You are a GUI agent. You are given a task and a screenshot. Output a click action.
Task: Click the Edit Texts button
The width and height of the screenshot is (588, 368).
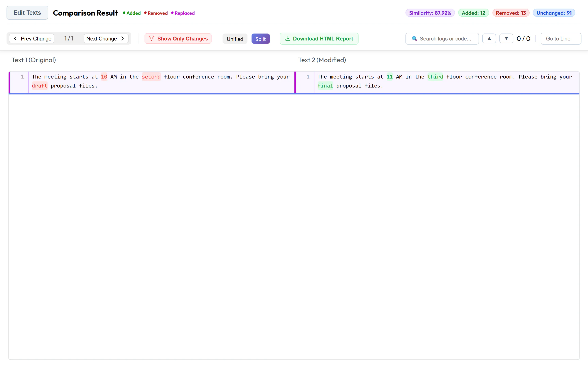27,13
